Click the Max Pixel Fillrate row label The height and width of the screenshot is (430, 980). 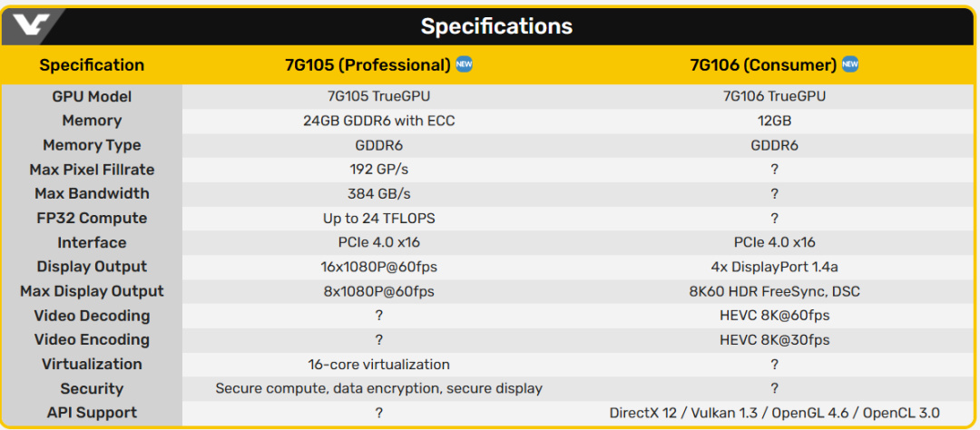point(92,170)
